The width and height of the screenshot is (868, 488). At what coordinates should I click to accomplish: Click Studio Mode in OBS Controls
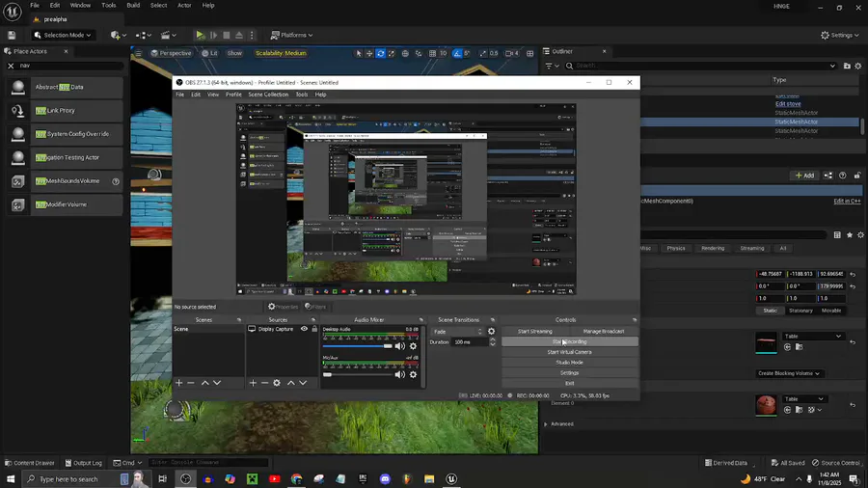(570, 363)
